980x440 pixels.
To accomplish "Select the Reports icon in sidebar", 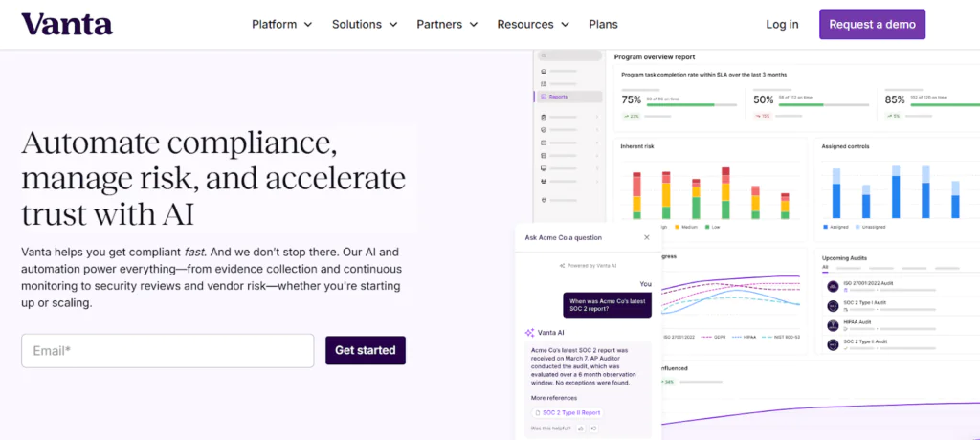I will tap(544, 97).
